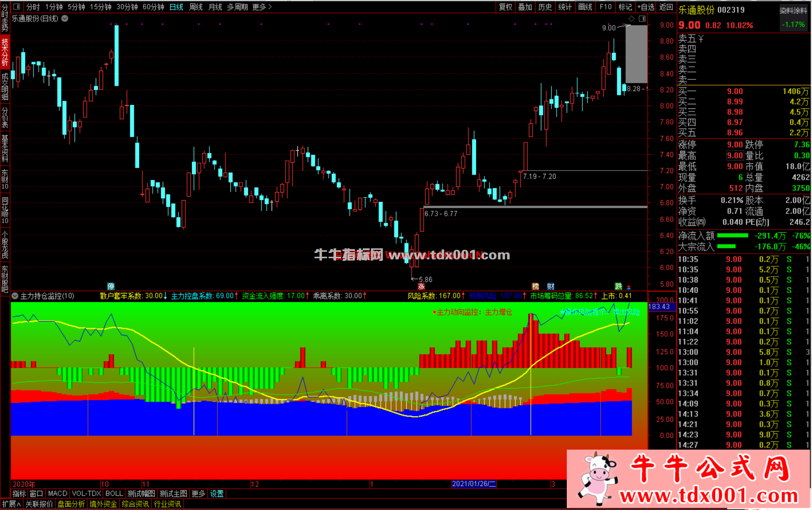Open F10 company information
The height and width of the screenshot is (510, 812).
point(606,7)
